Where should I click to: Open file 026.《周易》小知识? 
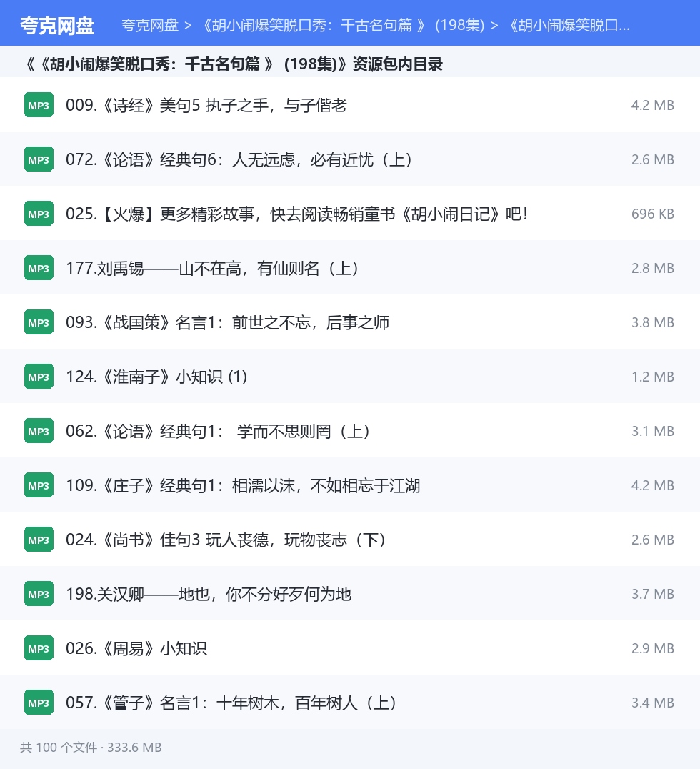136,648
